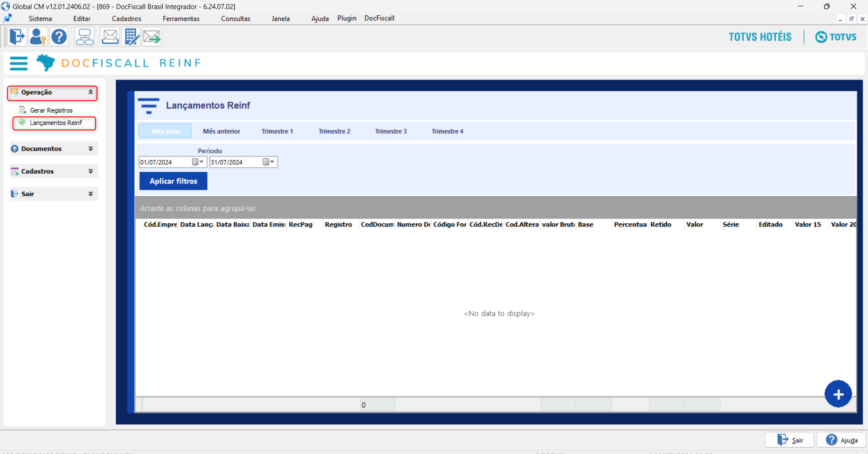Open the Sistema menu
The height and width of the screenshot is (454, 868).
[40, 19]
